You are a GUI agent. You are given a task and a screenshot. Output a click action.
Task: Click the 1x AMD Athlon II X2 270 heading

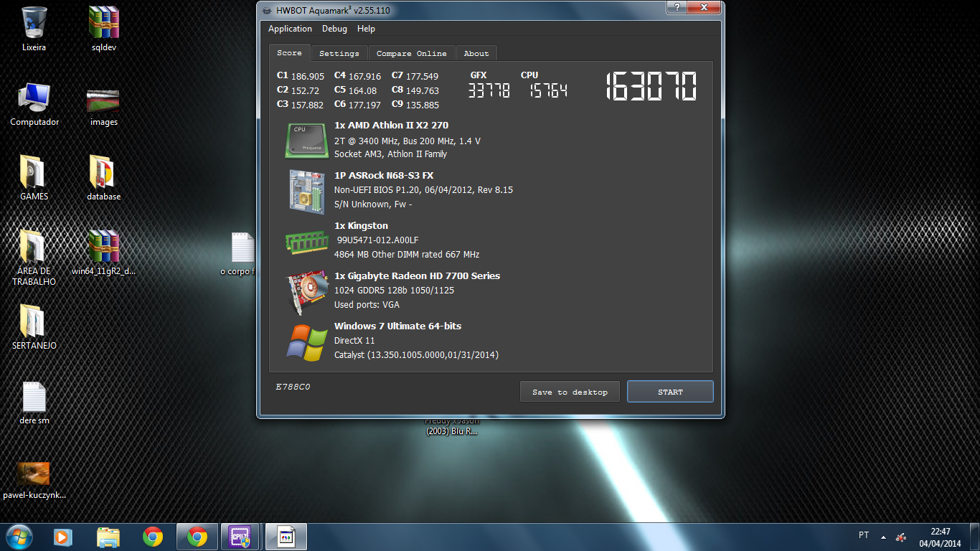391,126
